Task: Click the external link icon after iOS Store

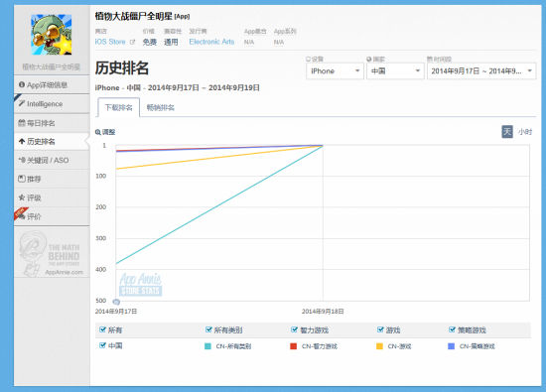Action: pos(132,42)
